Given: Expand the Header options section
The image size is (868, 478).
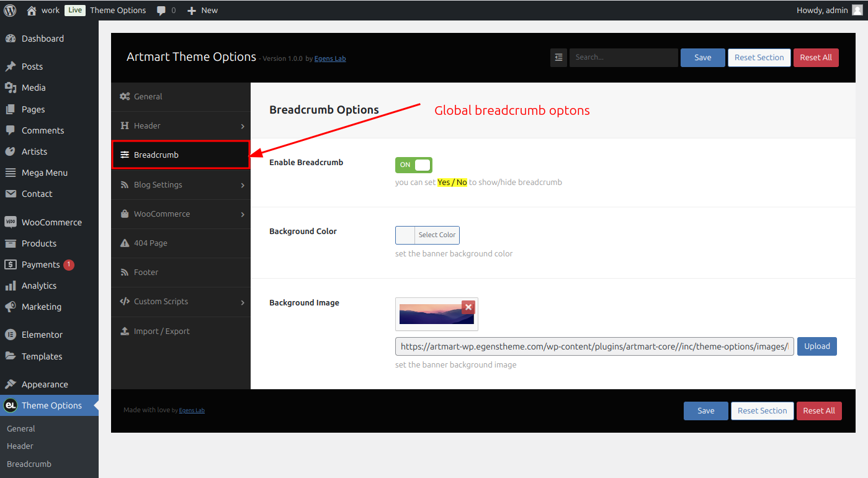Looking at the screenshot, I should click(181, 126).
